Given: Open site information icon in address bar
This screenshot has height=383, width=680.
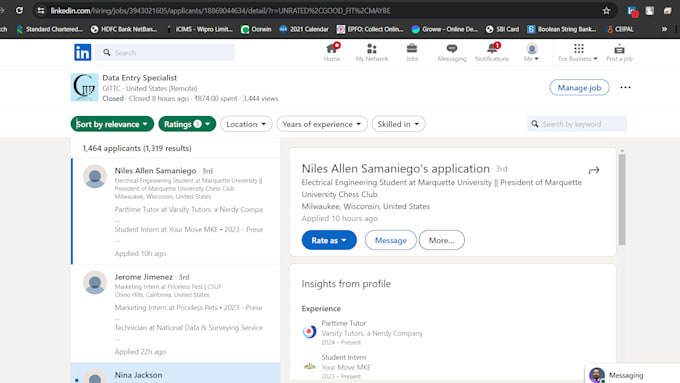Looking at the screenshot, I should click(x=40, y=11).
